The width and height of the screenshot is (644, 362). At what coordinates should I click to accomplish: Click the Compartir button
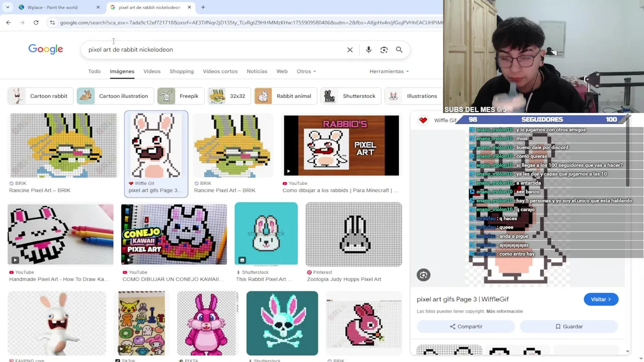466,327
